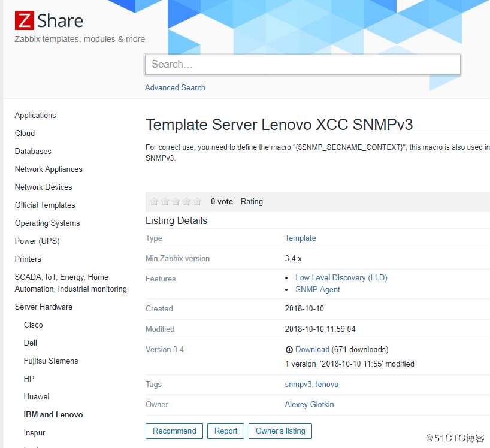
Task: Select IBM and Lenovo subcategory
Action: pos(53,414)
